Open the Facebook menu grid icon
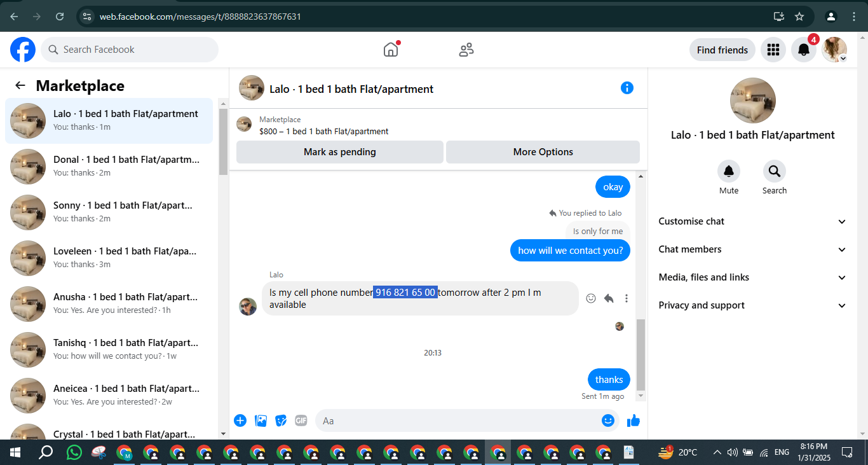 click(x=773, y=50)
